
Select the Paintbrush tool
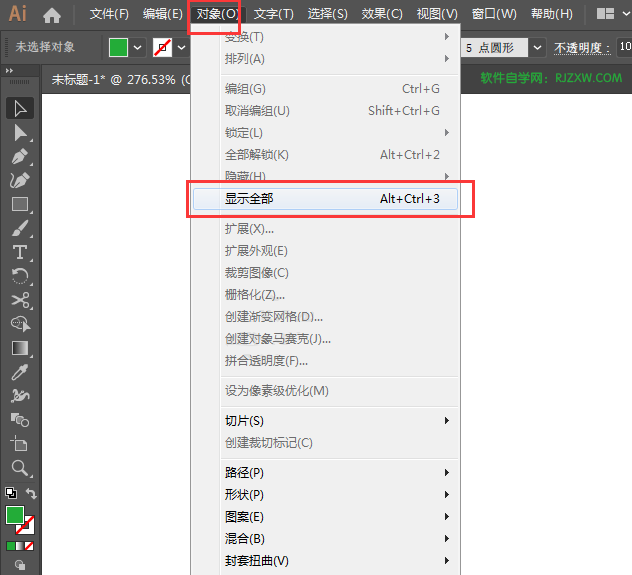(x=20, y=228)
